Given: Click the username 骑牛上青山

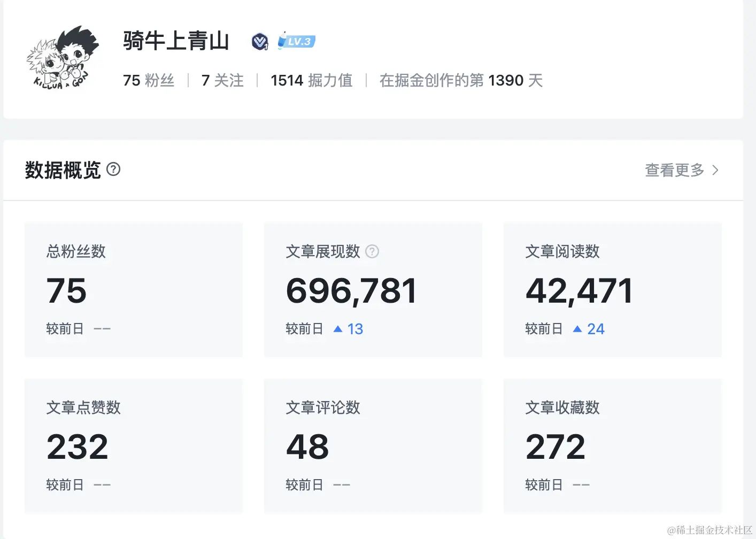Looking at the screenshot, I should pyautogui.click(x=176, y=41).
